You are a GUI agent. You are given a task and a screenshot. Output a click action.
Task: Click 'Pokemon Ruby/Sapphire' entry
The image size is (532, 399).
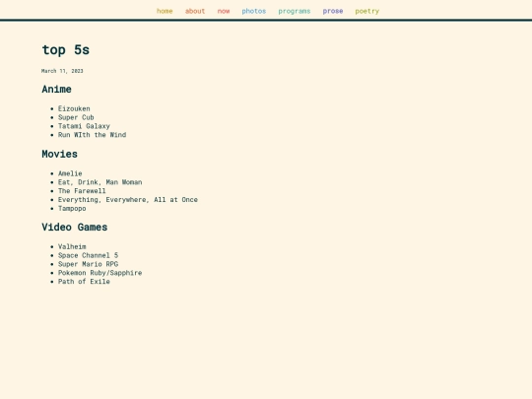point(100,273)
